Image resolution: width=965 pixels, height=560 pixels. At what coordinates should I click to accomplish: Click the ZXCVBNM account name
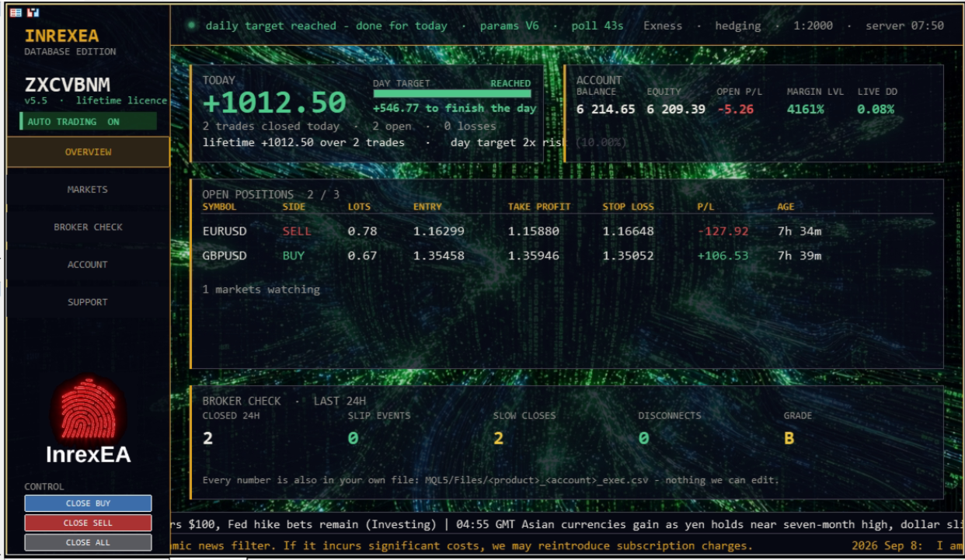68,85
